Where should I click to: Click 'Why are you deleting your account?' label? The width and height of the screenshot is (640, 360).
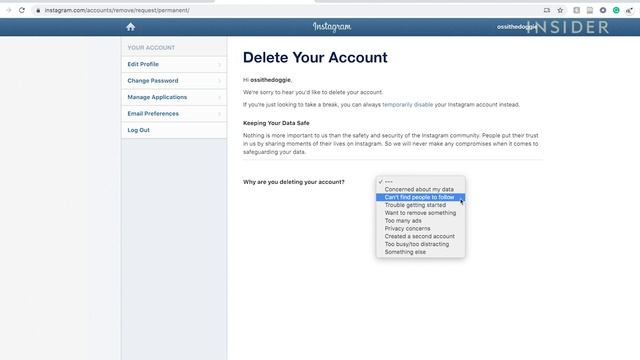click(293, 182)
